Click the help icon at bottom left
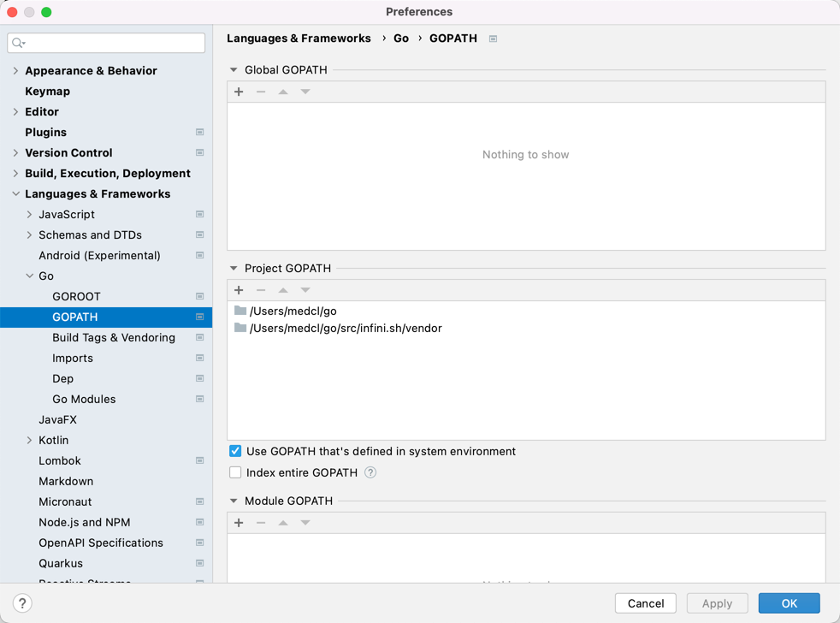 (21, 602)
